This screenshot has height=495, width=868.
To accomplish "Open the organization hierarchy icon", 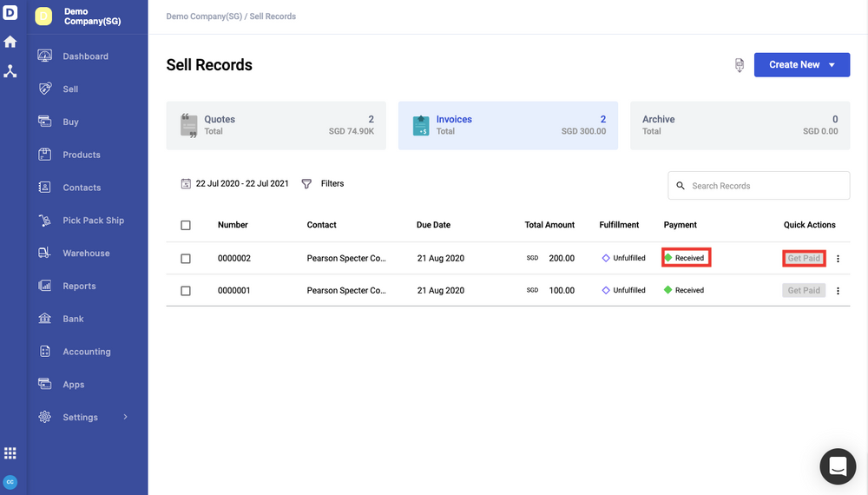I will tap(10, 71).
